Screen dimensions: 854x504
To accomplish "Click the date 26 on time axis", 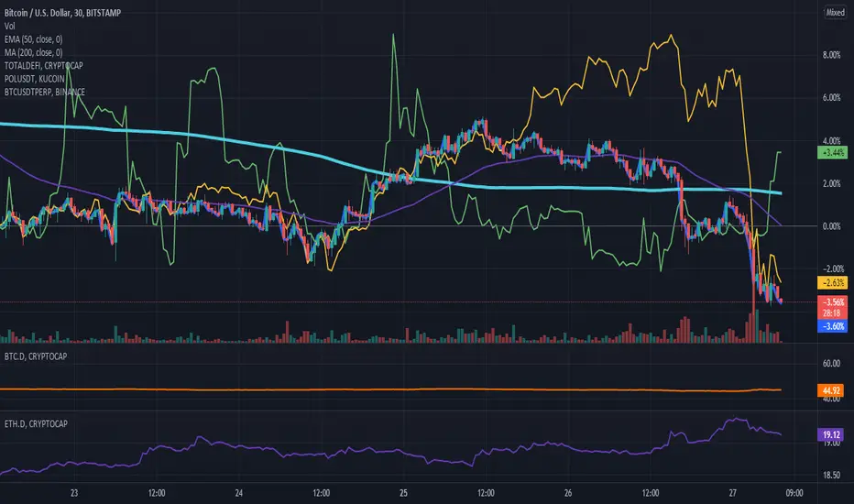I will tap(567, 493).
